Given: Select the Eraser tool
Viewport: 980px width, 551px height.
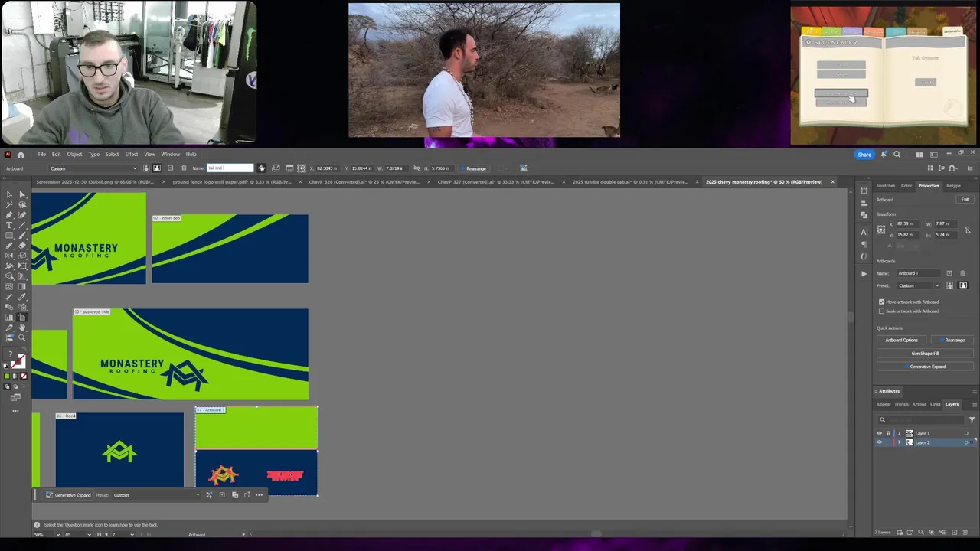Looking at the screenshot, I should point(22,246).
